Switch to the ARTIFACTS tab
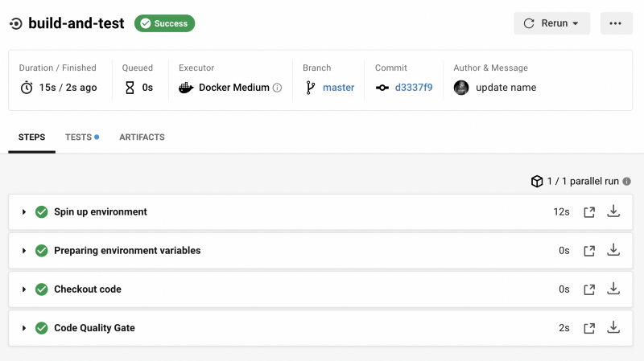The height and width of the screenshot is (361, 644). pos(142,137)
